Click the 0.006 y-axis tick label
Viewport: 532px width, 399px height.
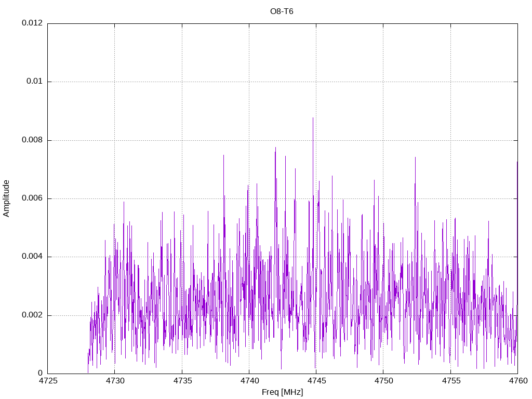coord(32,198)
